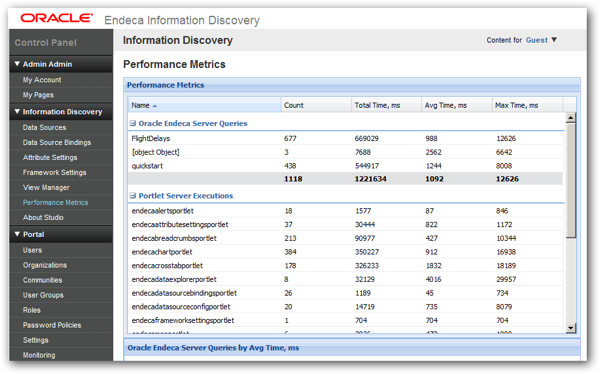
Task: Collapse Oracle Endeca Server Queries group icon
Action: point(133,123)
